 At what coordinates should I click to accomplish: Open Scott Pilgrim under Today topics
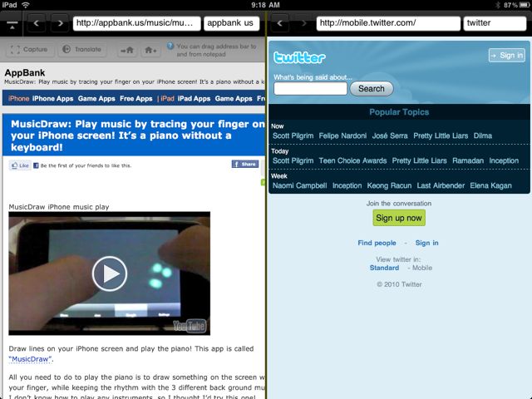(x=293, y=160)
